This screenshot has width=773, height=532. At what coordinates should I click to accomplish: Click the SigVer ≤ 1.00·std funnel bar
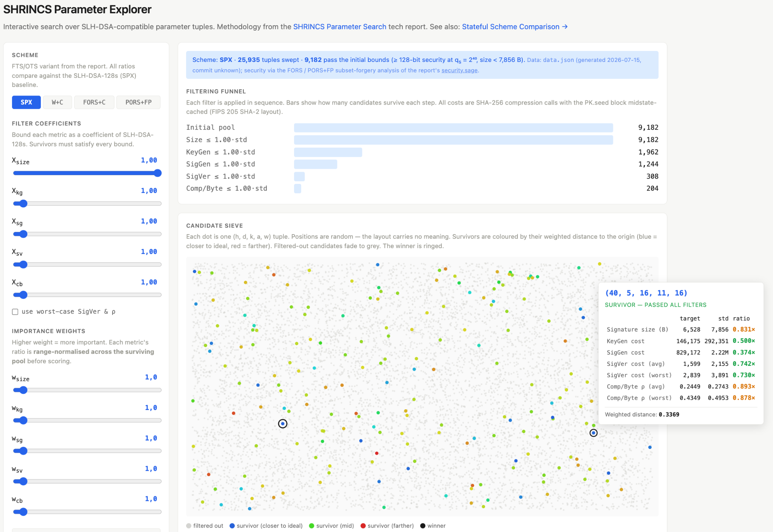[299, 176]
